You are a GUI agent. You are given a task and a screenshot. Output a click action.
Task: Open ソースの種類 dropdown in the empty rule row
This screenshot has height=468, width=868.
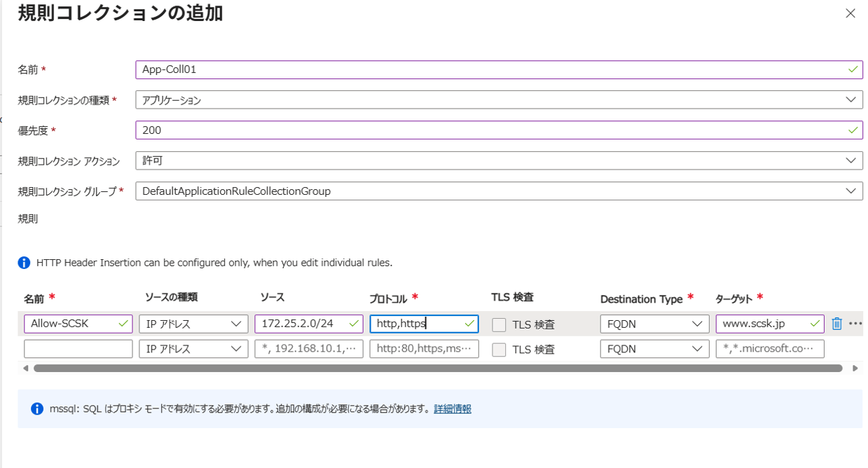pos(193,349)
